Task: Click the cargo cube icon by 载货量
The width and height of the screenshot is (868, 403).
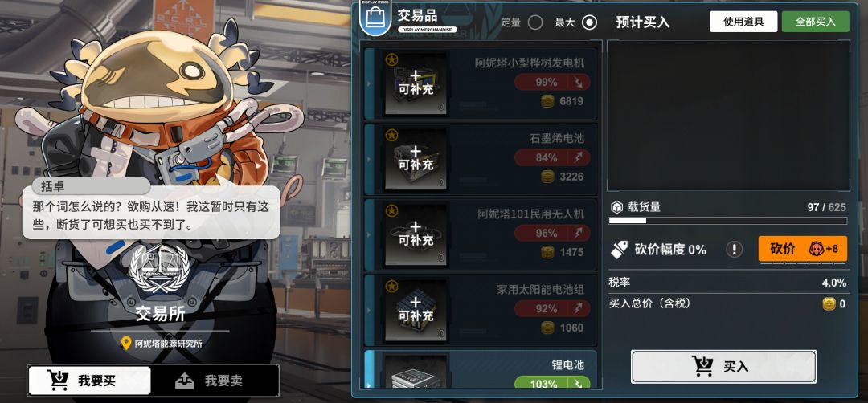Action: pyautogui.click(x=616, y=207)
